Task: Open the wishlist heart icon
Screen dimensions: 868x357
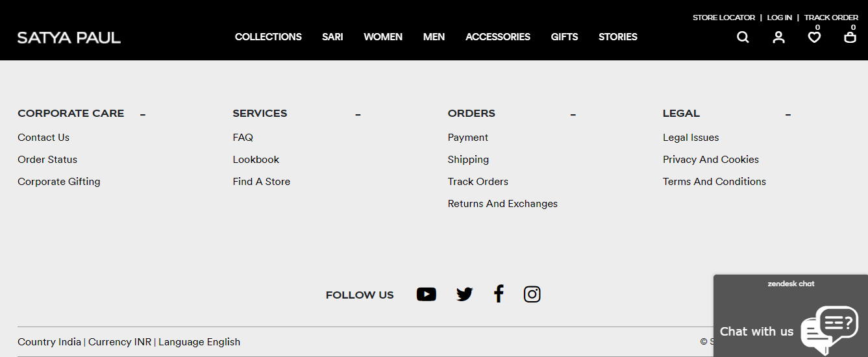Action: tap(814, 37)
